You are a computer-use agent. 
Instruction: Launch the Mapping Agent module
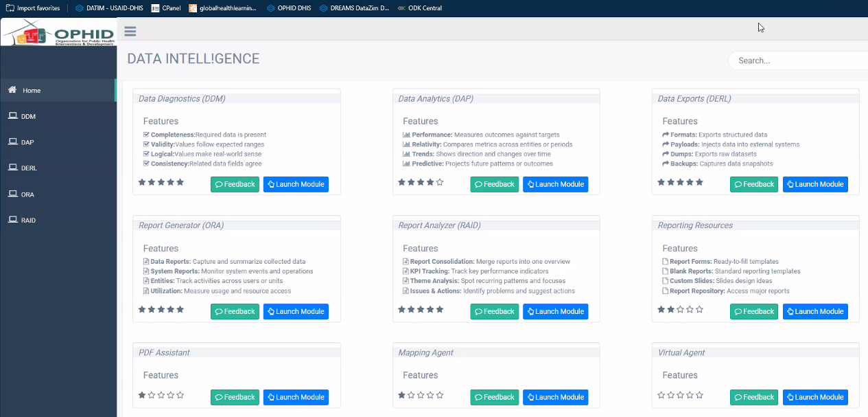(556, 397)
